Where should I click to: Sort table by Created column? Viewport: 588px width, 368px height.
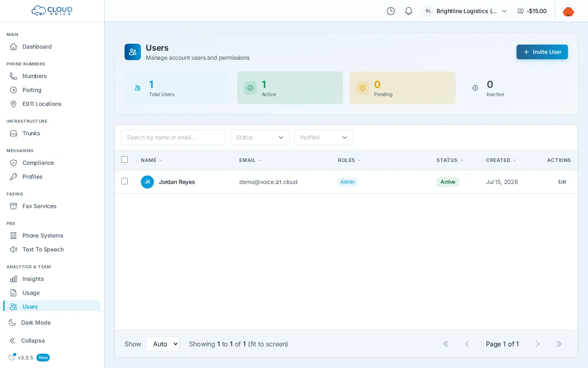pyautogui.click(x=501, y=160)
